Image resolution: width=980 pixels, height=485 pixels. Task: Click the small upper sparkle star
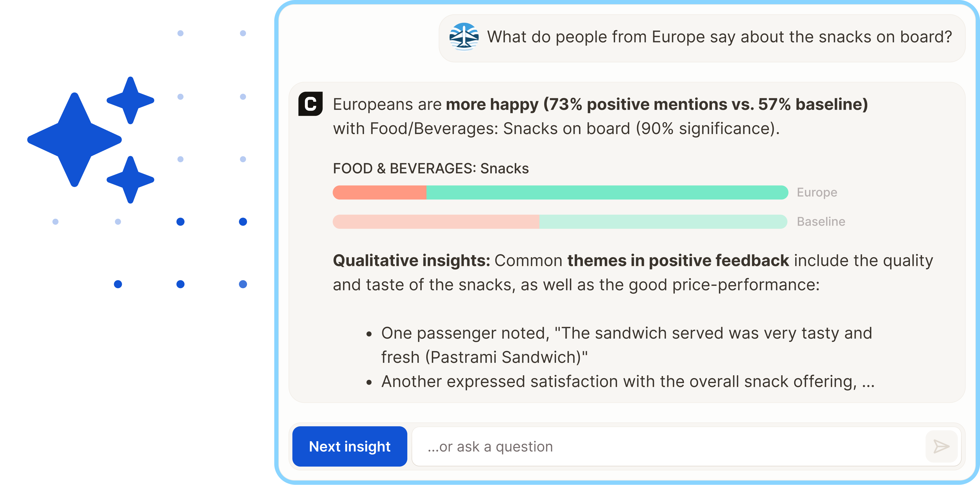point(131,100)
